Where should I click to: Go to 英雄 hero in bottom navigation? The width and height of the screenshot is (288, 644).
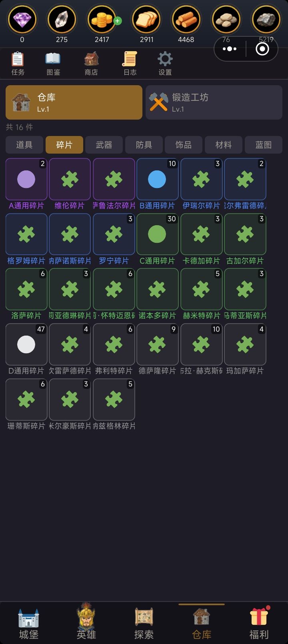(86, 622)
